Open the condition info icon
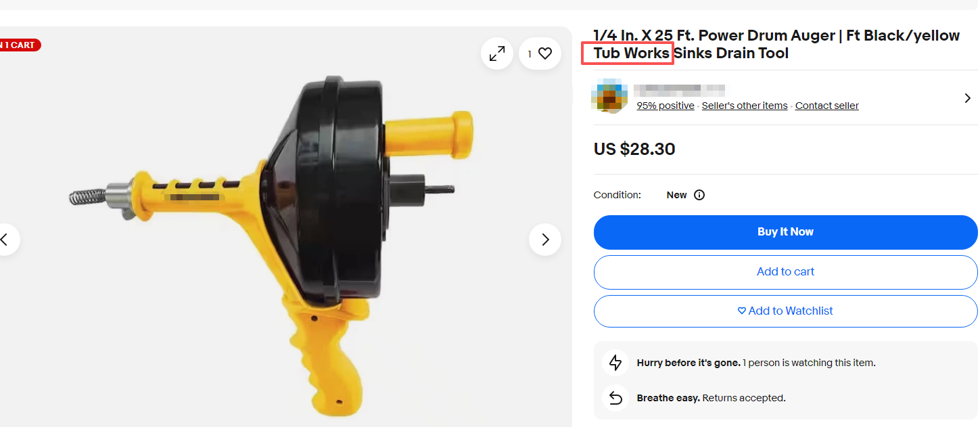This screenshot has width=980, height=427. coord(699,195)
